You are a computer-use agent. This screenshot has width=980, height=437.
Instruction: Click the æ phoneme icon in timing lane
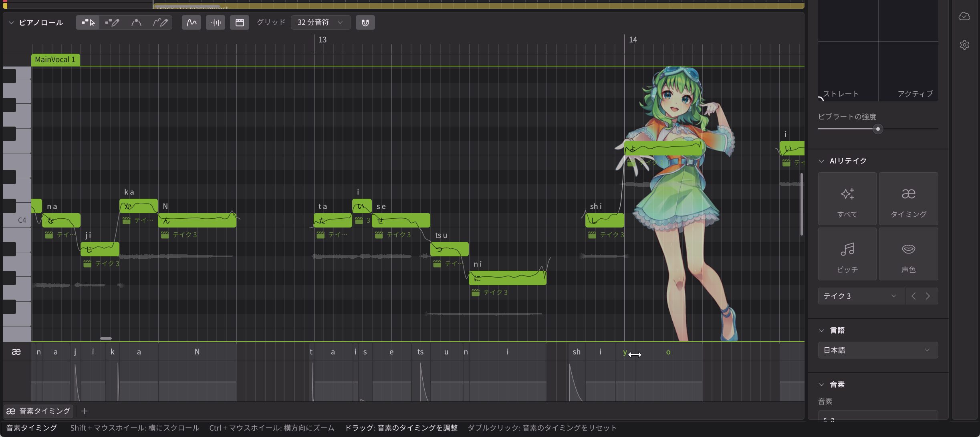tap(16, 352)
